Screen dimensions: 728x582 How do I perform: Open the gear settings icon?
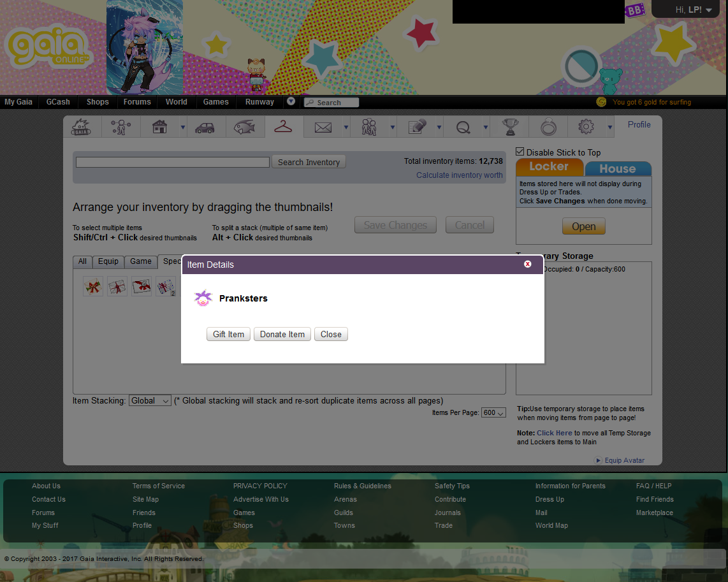[586, 127]
